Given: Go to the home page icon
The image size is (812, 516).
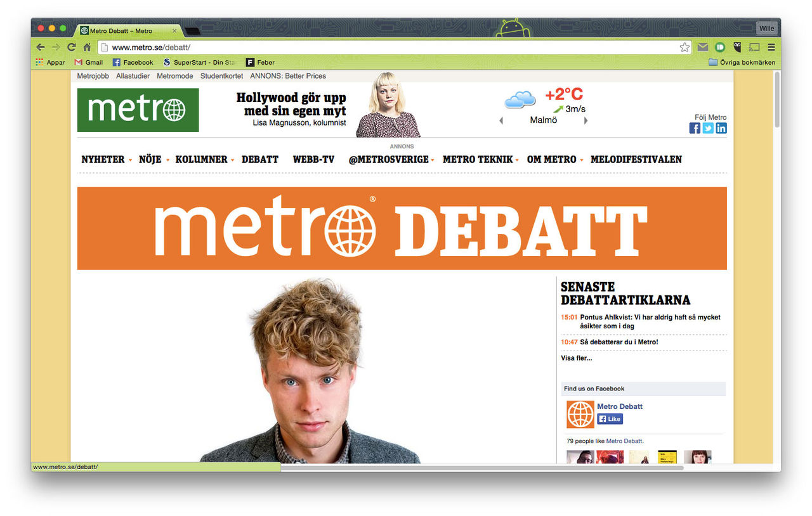Looking at the screenshot, I should [87, 47].
